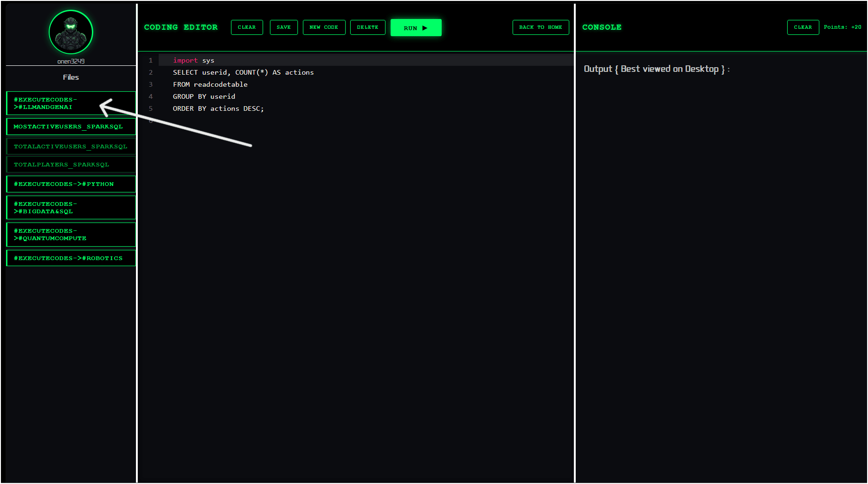Screen dimensions: 868x484
Task: Click the DELETE button
Action: click(x=367, y=27)
